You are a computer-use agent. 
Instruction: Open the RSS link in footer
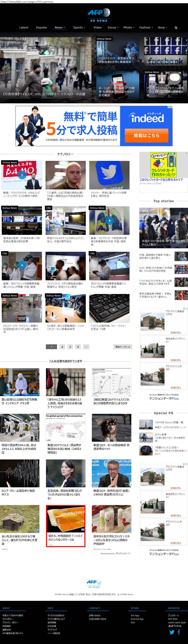click(x=133, y=622)
